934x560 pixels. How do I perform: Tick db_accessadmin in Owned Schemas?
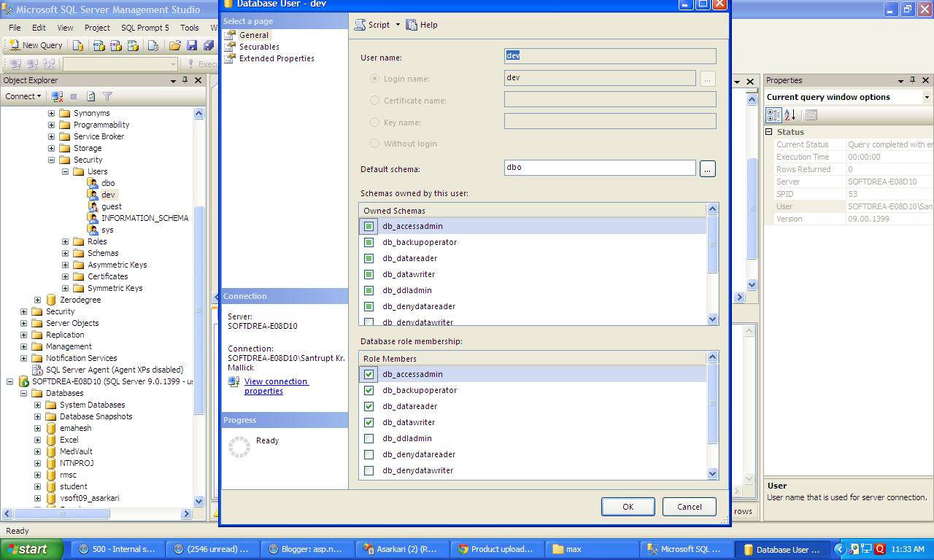[x=368, y=226]
